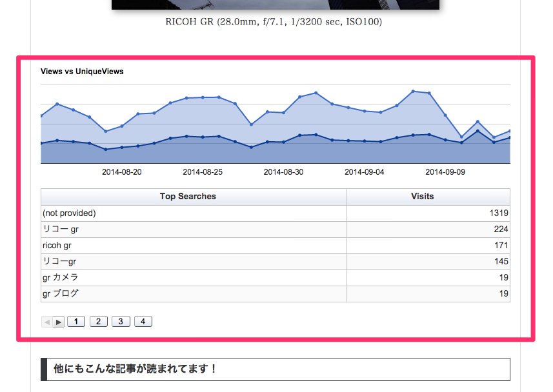
Task: Click the リコーgr search term
Action: (59, 262)
